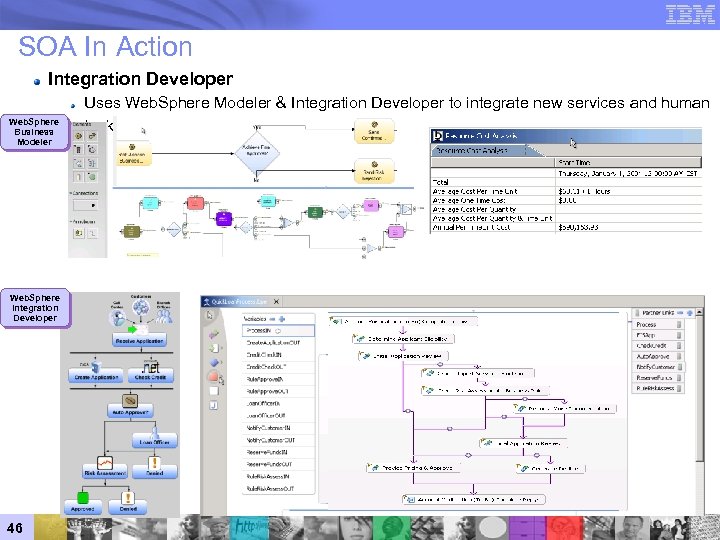Select the blue diamond palette tool
The image size is (720, 540).
pyautogui.click(x=214, y=362)
